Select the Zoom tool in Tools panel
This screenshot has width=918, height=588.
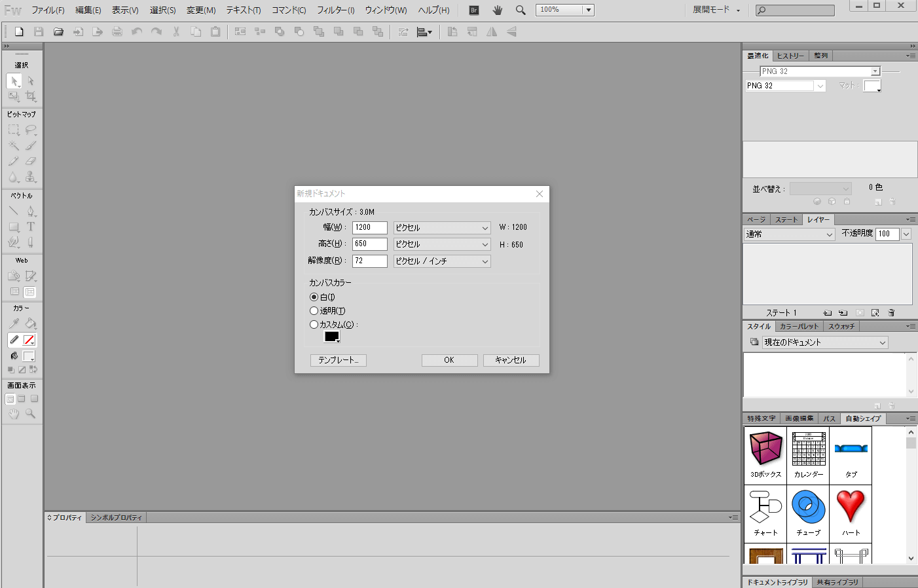[x=31, y=414]
